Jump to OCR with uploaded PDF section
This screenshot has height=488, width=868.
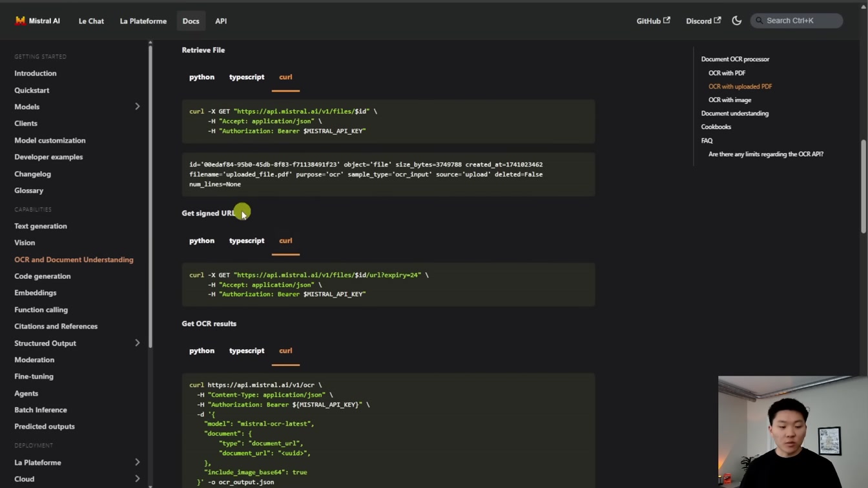click(x=740, y=86)
